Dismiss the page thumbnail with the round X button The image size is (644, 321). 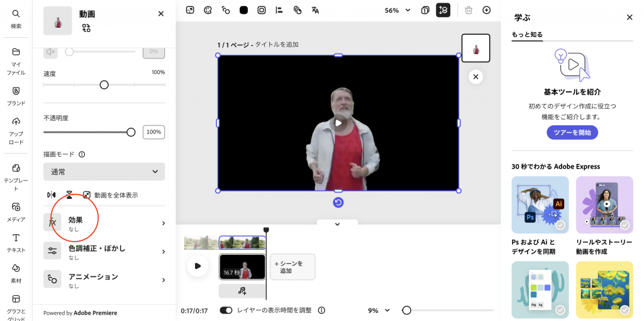click(475, 77)
